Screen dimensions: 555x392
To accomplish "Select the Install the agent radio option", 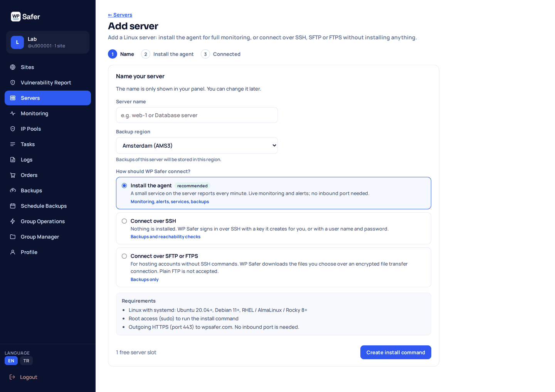I will click(x=124, y=186).
